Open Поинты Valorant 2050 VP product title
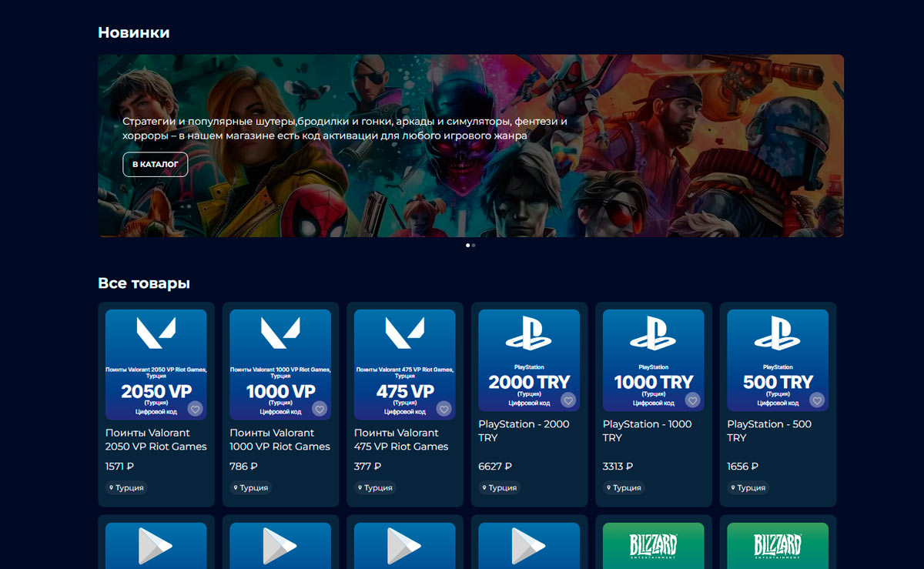Viewport: 924px width, 569px height. point(156,440)
